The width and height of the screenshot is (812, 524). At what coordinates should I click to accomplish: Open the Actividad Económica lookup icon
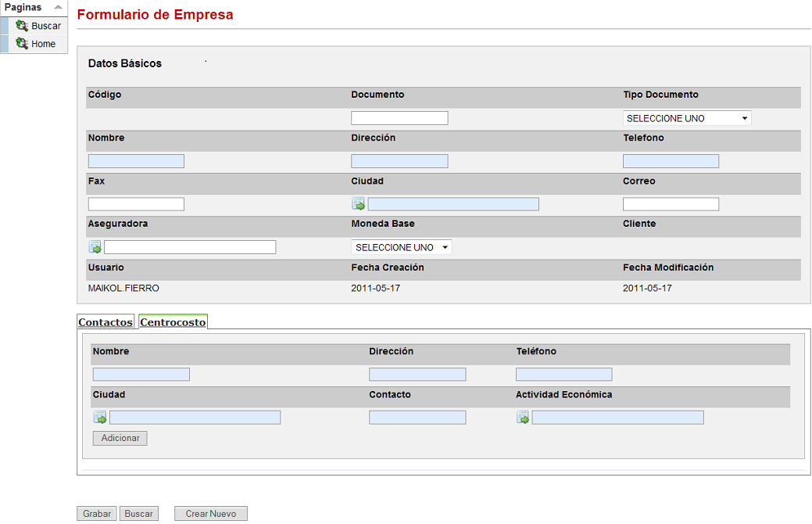coord(523,418)
